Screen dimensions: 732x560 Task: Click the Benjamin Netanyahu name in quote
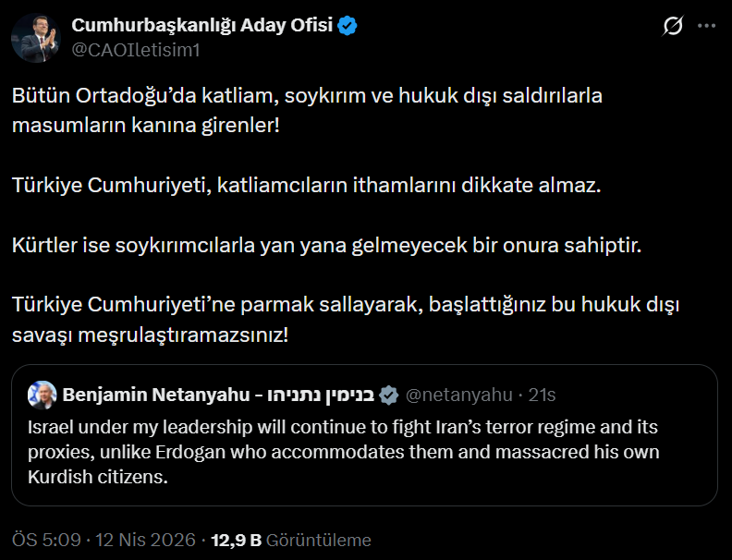click(x=154, y=395)
